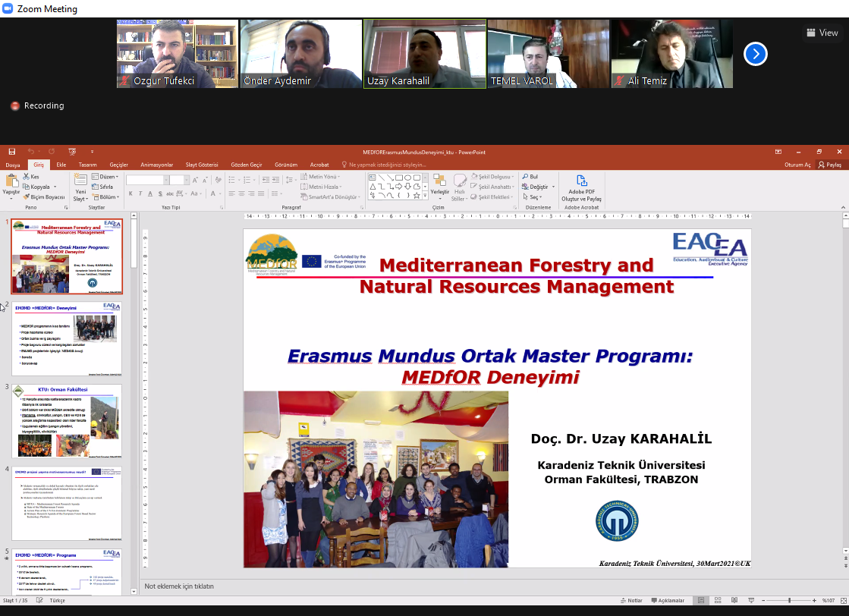Toggle the Açıklamalar comments pane
The image size is (849, 616).
(667, 601)
